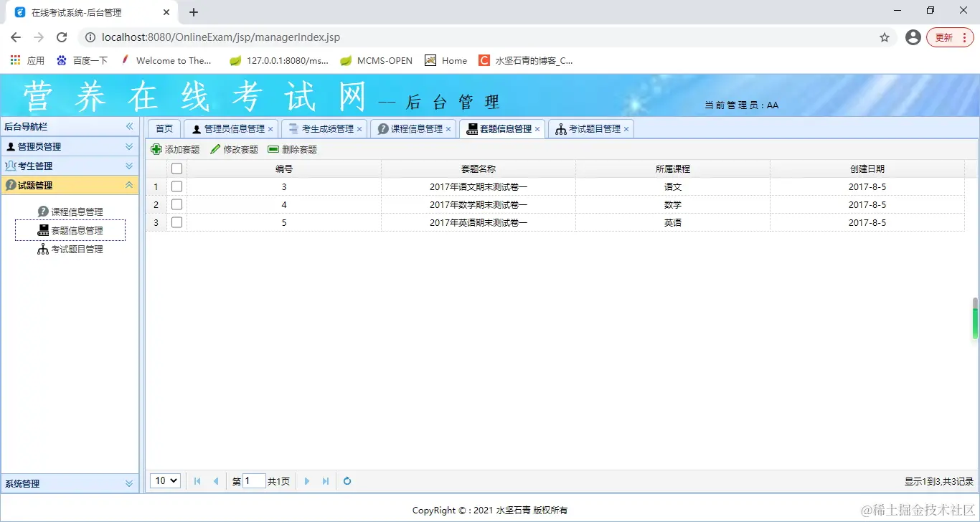Switch to the 首页 tab

click(x=164, y=128)
